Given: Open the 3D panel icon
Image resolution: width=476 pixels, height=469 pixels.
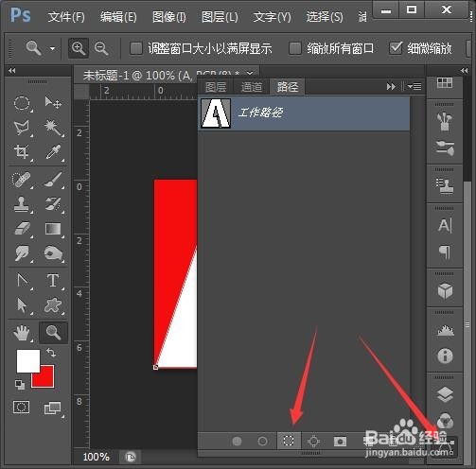Looking at the screenshot, I should (445, 291).
